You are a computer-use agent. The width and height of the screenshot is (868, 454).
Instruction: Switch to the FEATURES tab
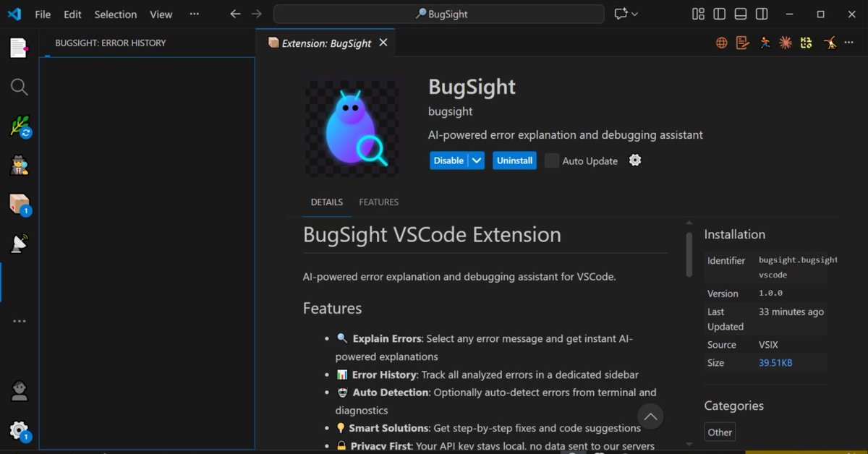pos(378,202)
